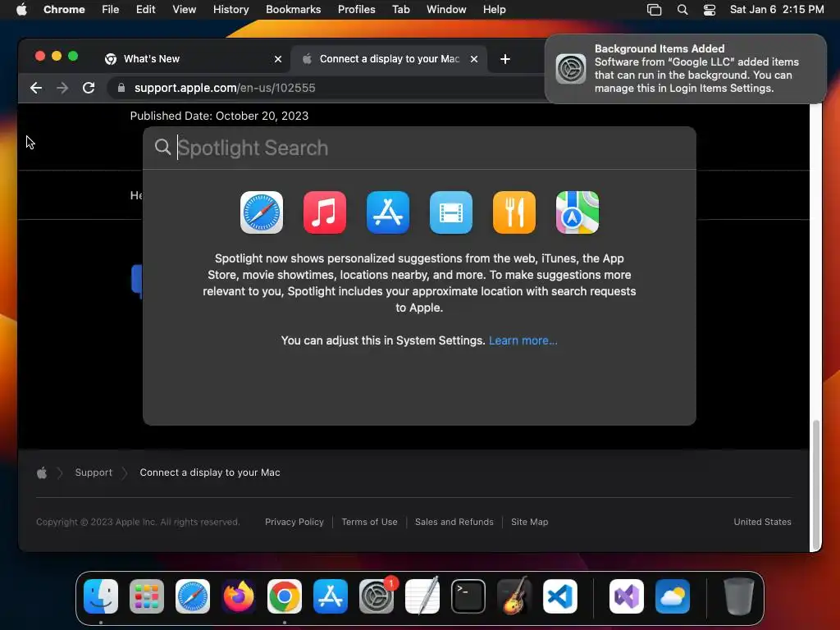Viewport: 840px width, 630px height.
Task: Open the History menu
Action: pyautogui.click(x=231, y=9)
